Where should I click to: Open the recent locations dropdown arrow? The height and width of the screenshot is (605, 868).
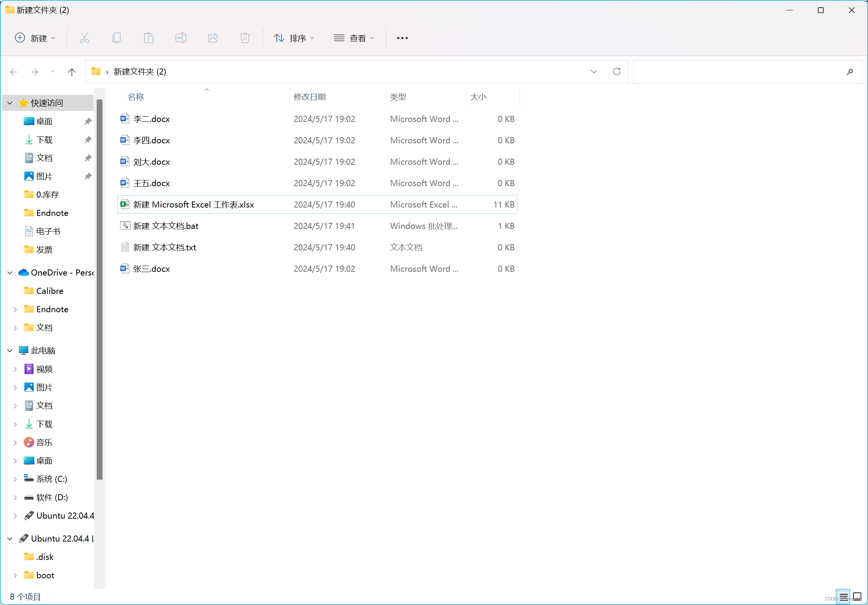[52, 71]
